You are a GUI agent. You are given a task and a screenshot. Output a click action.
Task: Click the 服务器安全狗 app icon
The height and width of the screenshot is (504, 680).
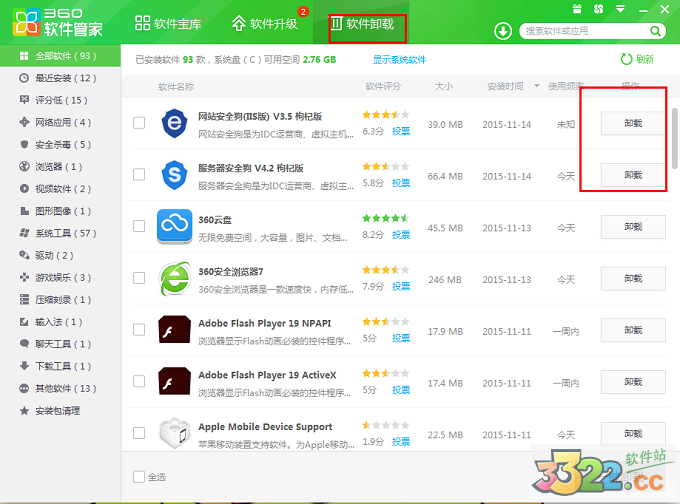(174, 175)
